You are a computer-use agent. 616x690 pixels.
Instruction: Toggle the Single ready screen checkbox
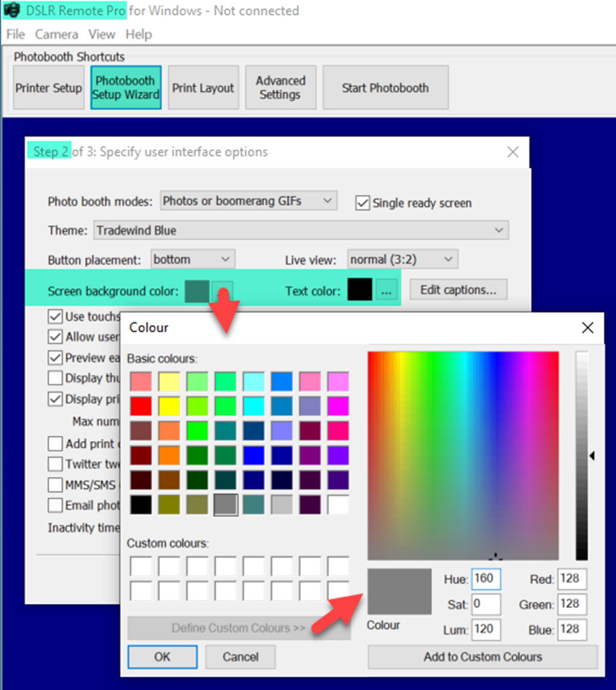click(362, 203)
